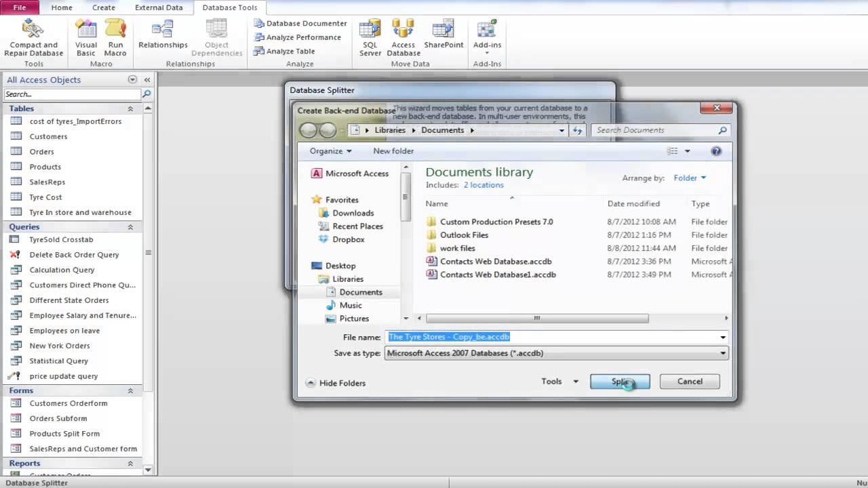Click 2 locations link
The height and width of the screenshot is (488, 868).
[484, 185]
